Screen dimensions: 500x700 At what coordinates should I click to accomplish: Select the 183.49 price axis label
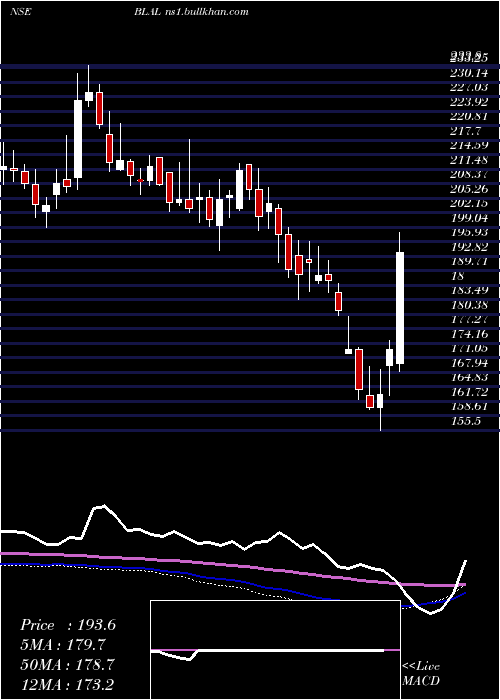click(469, 290)
